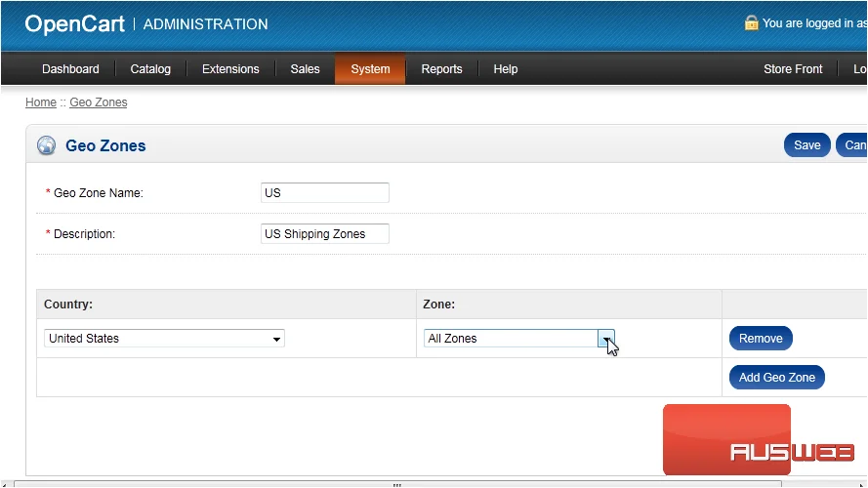Screen dimensions: 868x488
Task: Open the Dashboard menu
Action: 70,69
